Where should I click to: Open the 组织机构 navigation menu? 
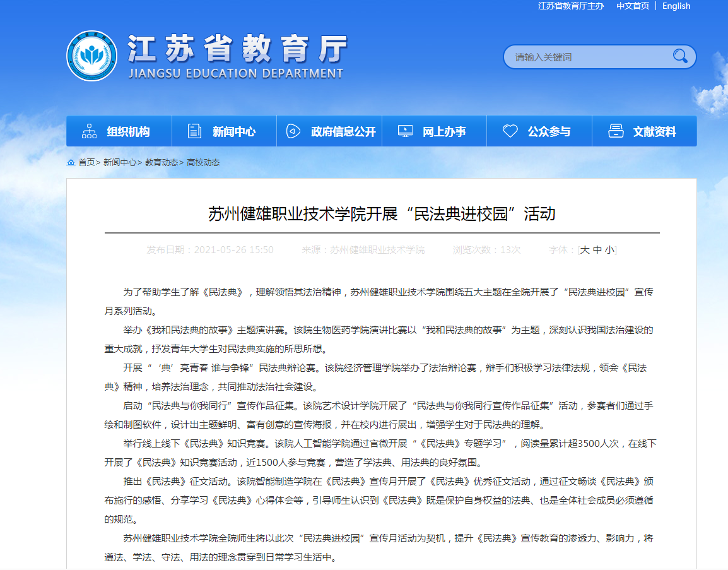[x=128, y=132]
